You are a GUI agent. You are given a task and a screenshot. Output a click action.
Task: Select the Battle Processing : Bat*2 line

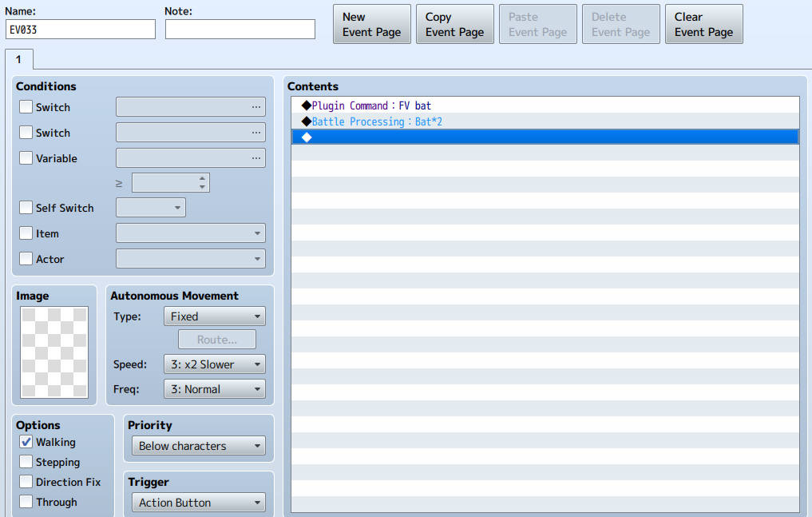(545, 121)
